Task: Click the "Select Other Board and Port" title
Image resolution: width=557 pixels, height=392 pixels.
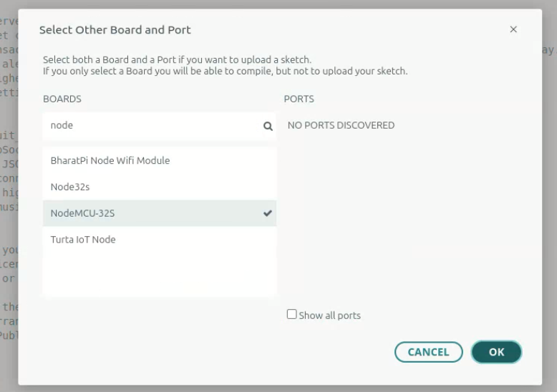Action: pos(115,29)
